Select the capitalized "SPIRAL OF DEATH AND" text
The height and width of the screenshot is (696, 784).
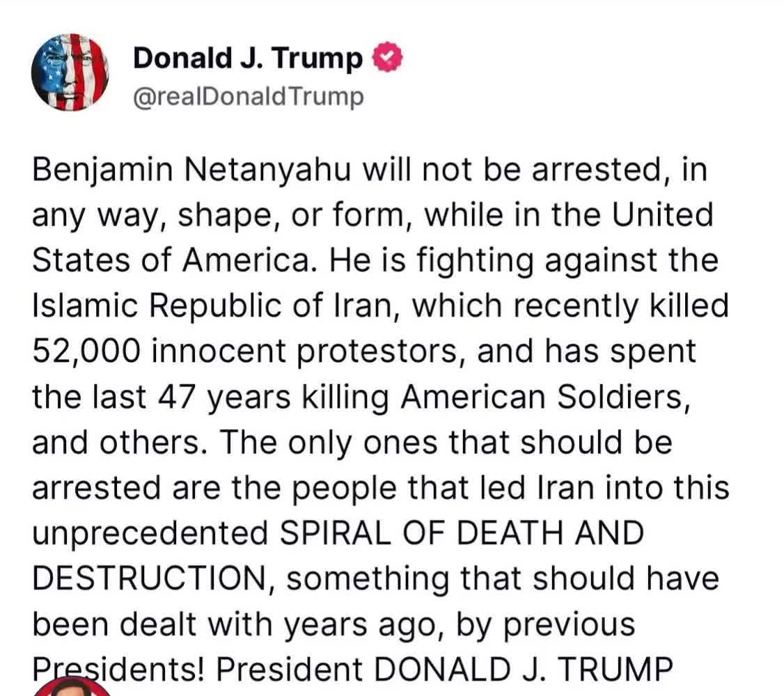(x=462, y=532)
